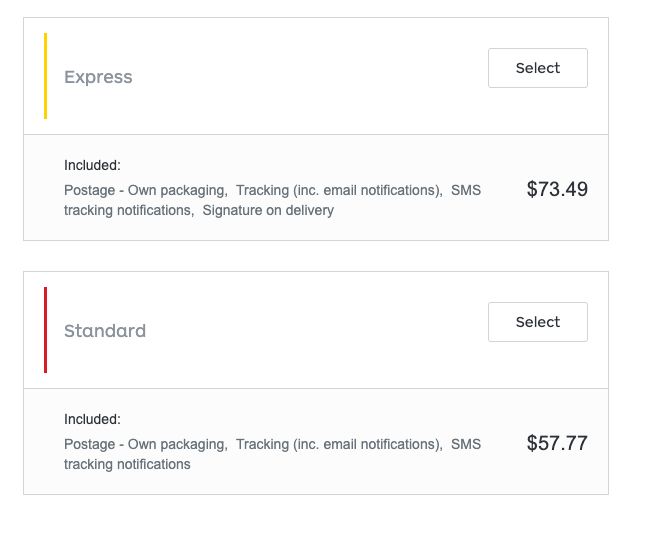Click the yellow bar beside Express
Image resolution: width=645 pixels, height=537 pixels.
tap(45, 76)
